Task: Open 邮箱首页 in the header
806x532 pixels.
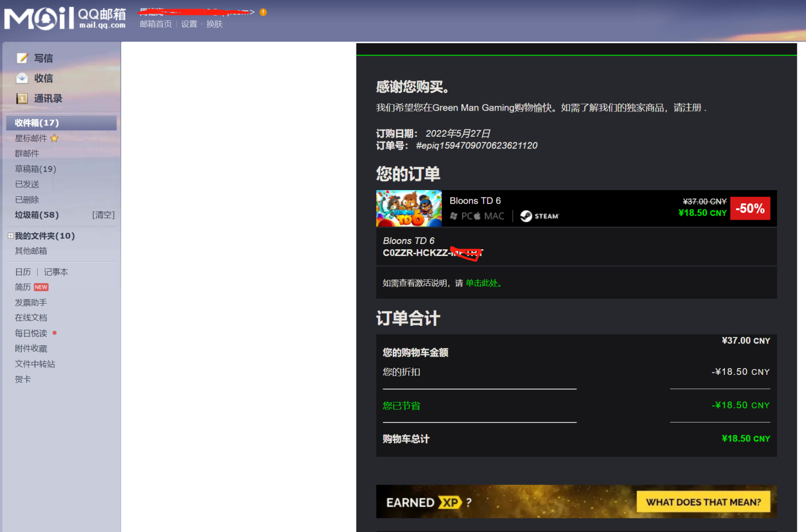Action: tap(156, 24)
